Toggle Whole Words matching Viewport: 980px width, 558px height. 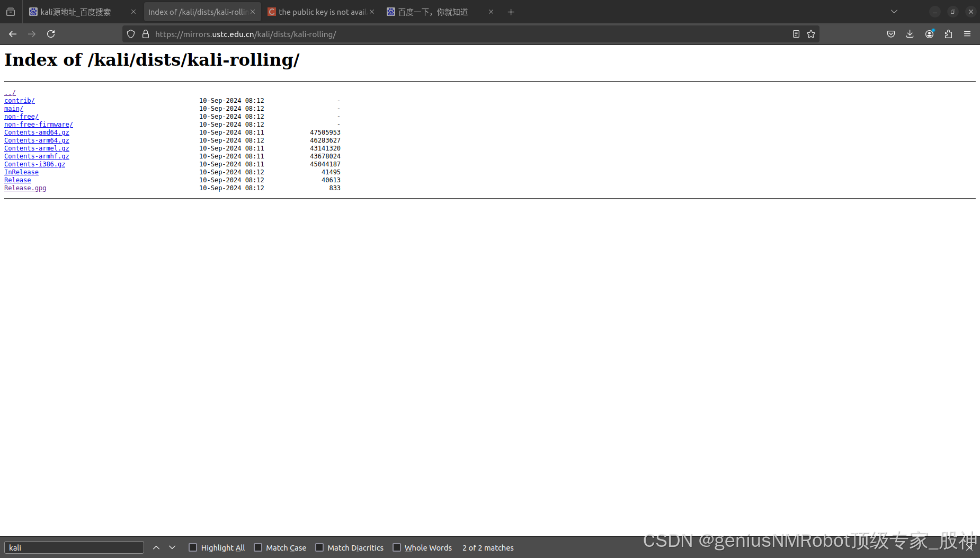tap(397, 547)
